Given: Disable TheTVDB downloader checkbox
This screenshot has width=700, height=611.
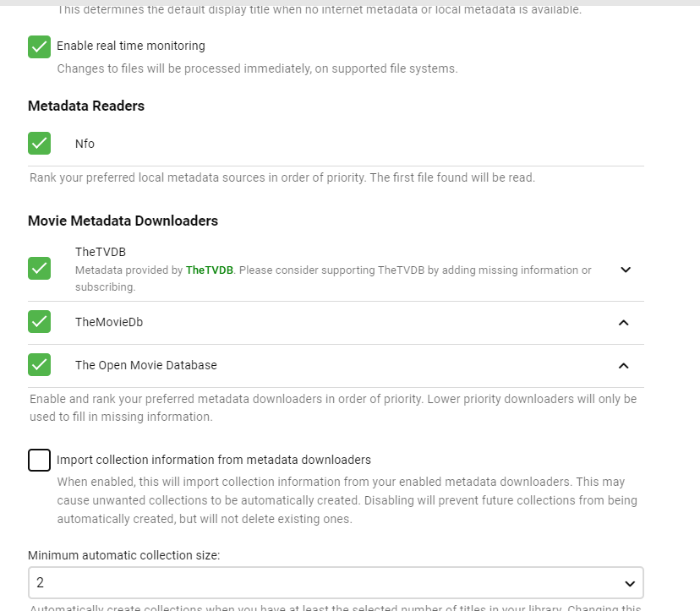Looking at the screenshot, I should click(x=39, y=269).
